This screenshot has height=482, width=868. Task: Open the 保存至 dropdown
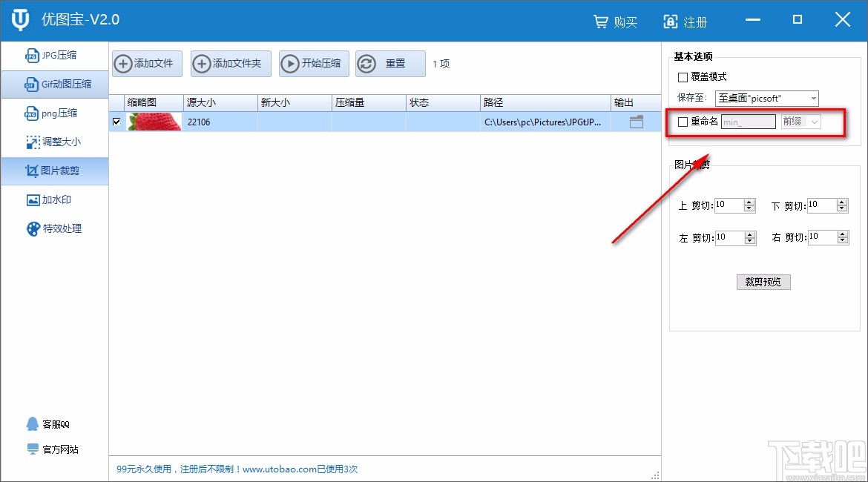point(766,99)
